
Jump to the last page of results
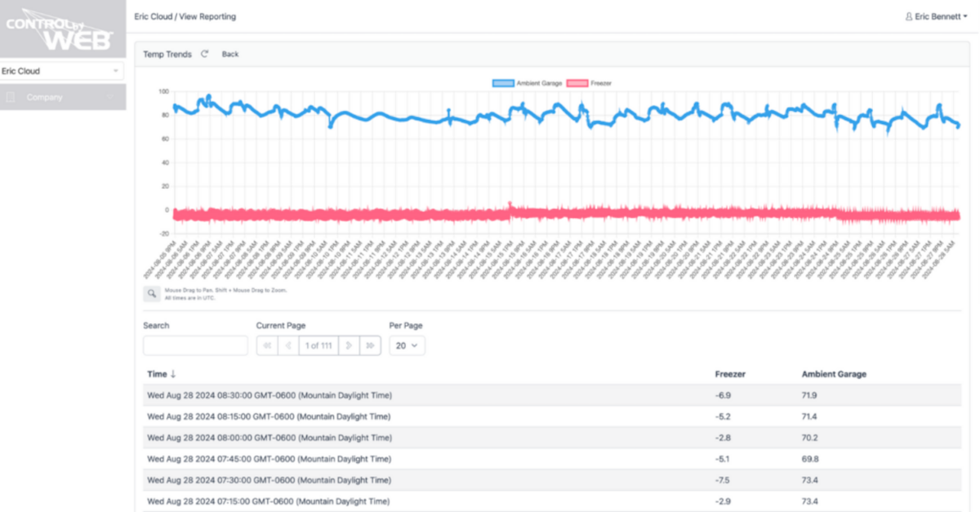370,345
